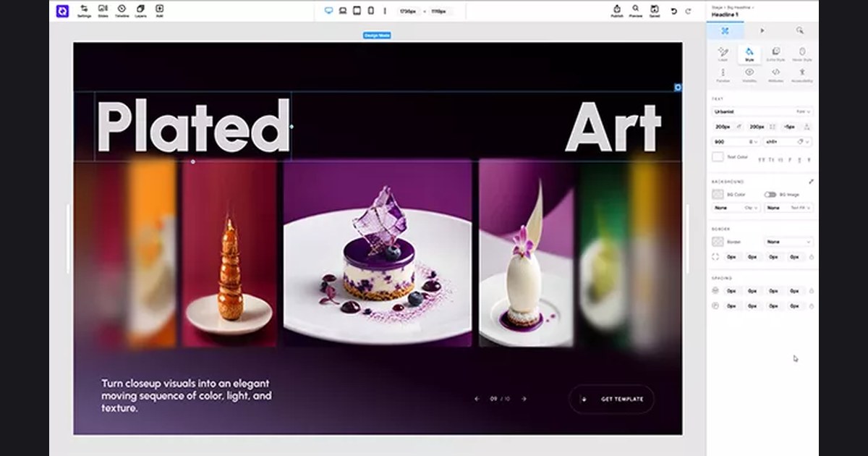The image size is (868, 456).
Task: Open the Hover Style options
Action: [x=802, y=54]
